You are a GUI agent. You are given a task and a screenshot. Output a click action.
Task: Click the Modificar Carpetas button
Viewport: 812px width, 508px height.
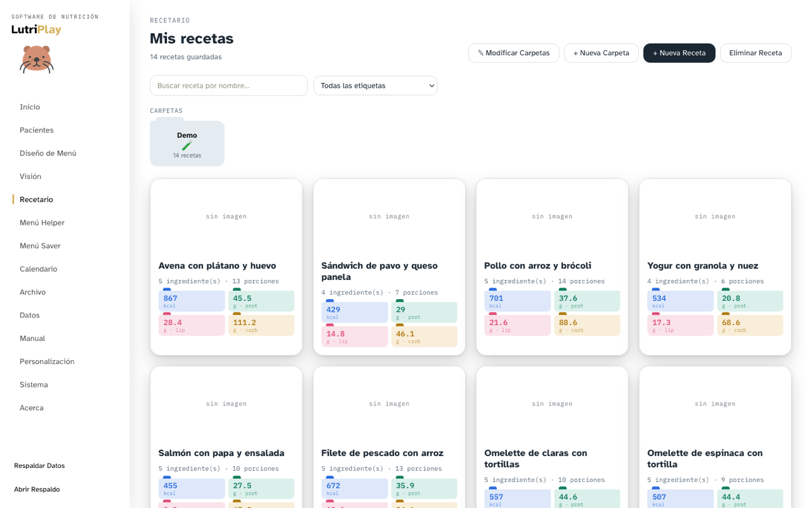click(x=514, y=53)
